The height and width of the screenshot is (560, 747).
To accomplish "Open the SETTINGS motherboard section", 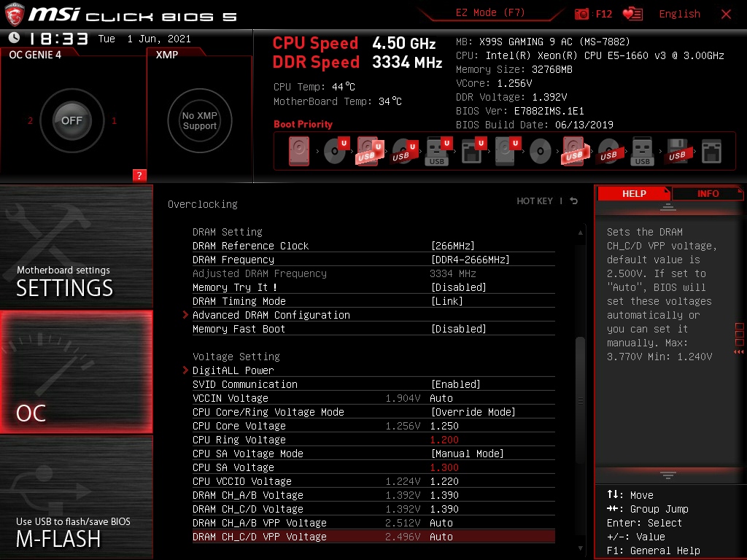I will (76, 246).
